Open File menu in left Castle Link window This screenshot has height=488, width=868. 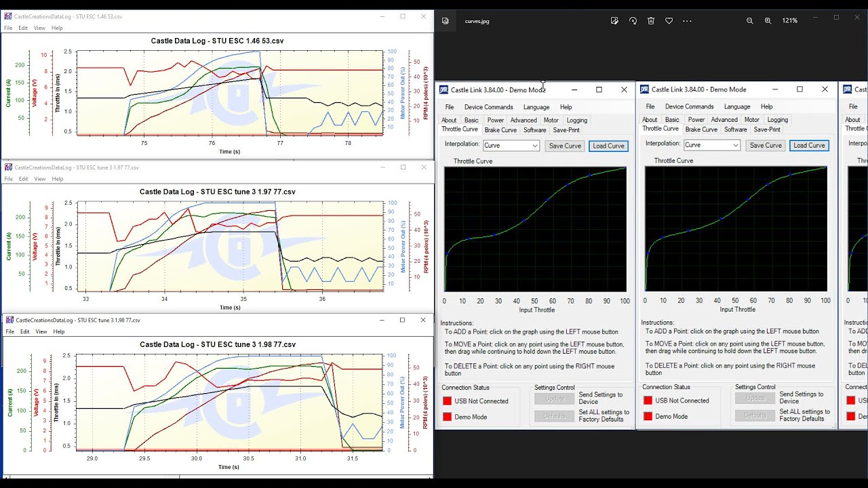click(x=450, y=107)
